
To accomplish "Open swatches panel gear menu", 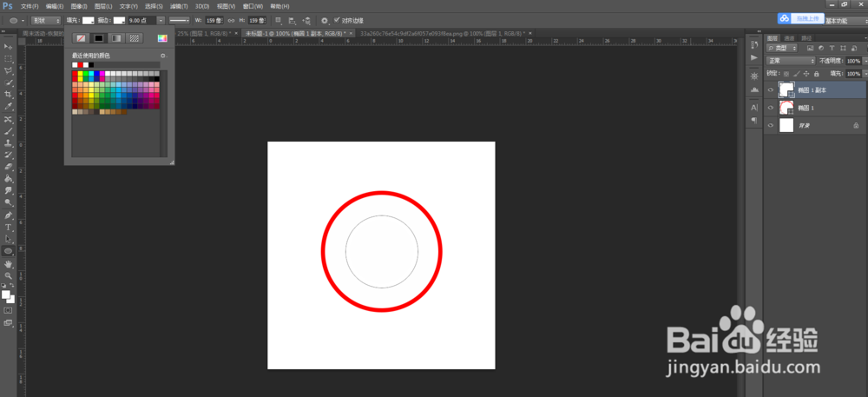I will [163, 56].
